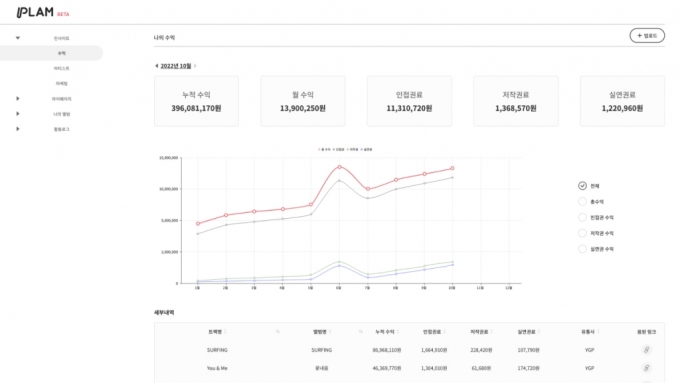Open the 2022년 10월 month picker
This screenshot has width=680, height=383.
tap(176, 66)
